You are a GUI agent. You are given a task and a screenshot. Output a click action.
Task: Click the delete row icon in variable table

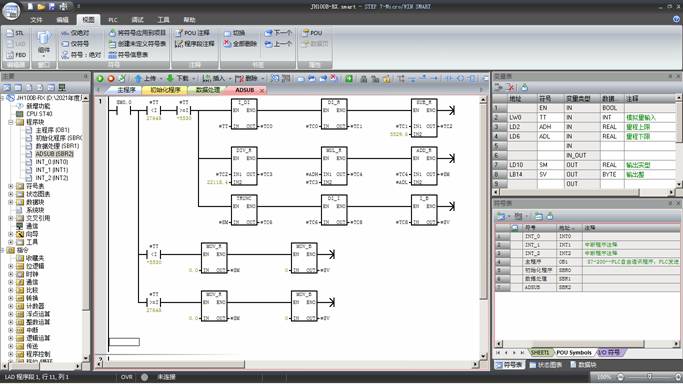(x=510, y=88)
